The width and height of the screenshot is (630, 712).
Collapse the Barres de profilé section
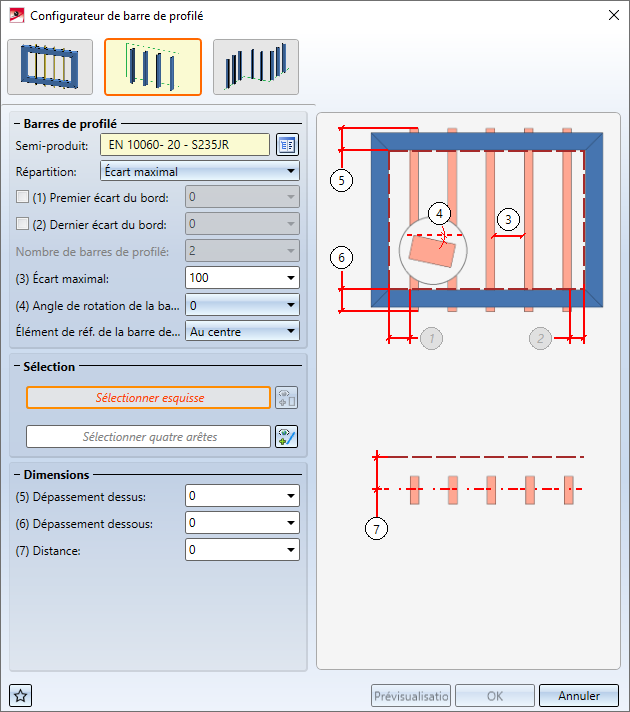pos(17,124)
